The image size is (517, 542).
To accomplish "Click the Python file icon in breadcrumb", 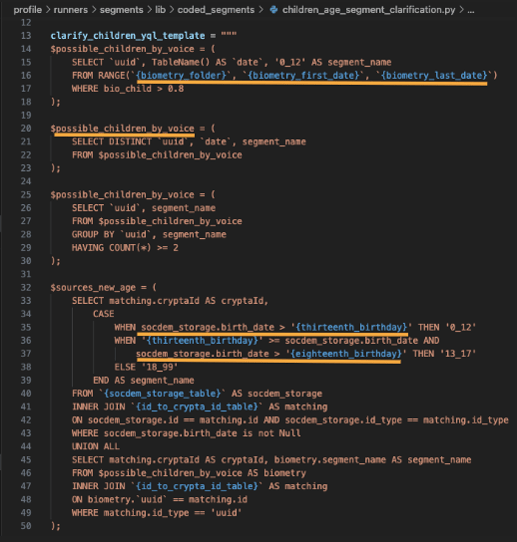I will [274, 10].
